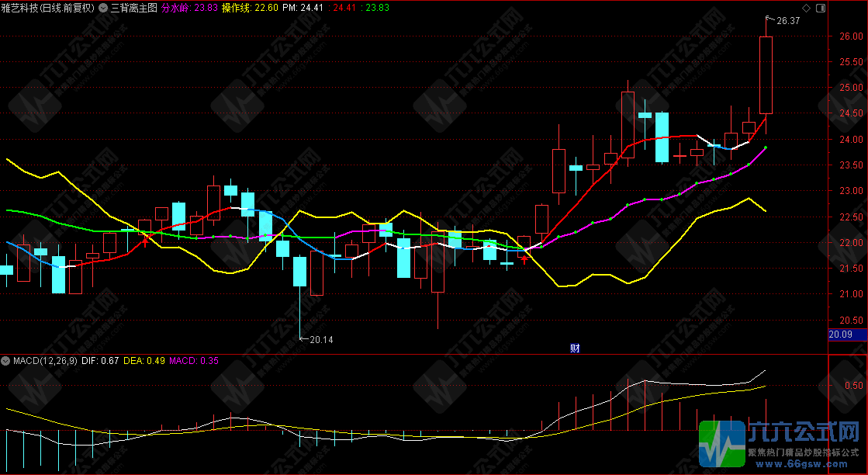Select the last tall red candlestick
The width and height of the screenshot is (868, 475).
pos(766,75)
